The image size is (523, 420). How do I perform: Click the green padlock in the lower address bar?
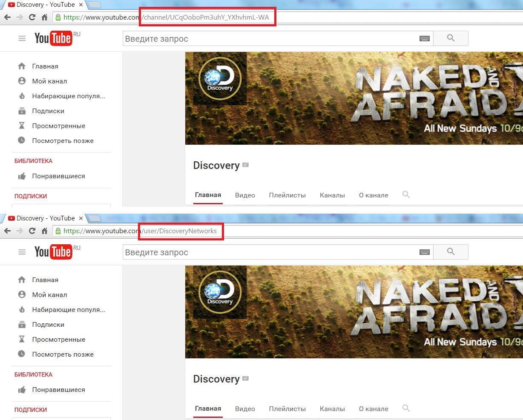(x=58, y=231)
